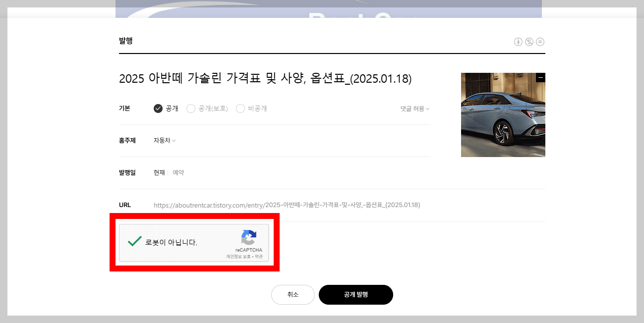Open reCAPTCHA 약관 terms link

[x=259, y=257]
